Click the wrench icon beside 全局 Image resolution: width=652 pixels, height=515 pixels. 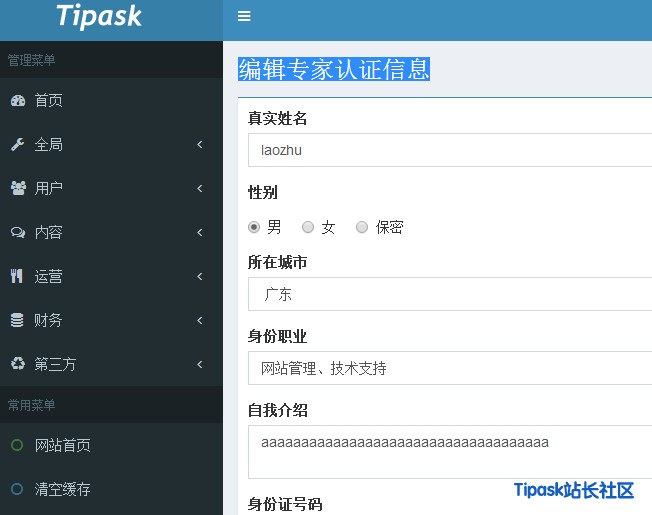[x=17, y=144]
